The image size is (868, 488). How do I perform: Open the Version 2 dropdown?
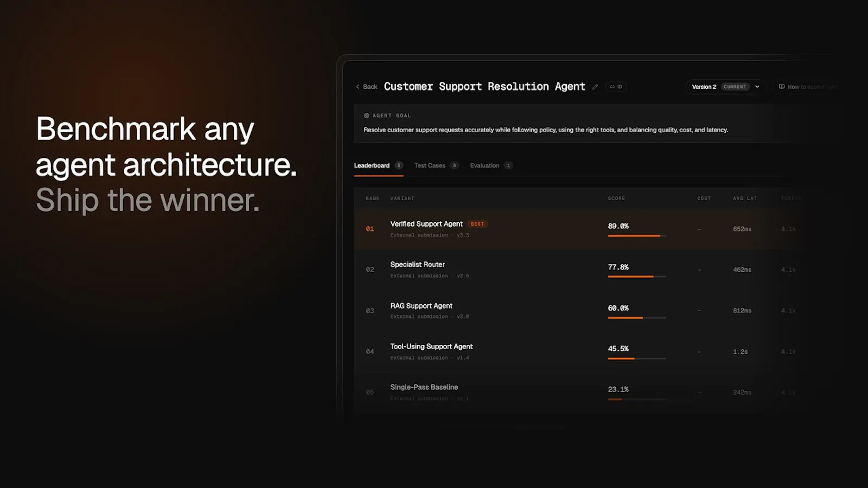(x=725, y=87)
